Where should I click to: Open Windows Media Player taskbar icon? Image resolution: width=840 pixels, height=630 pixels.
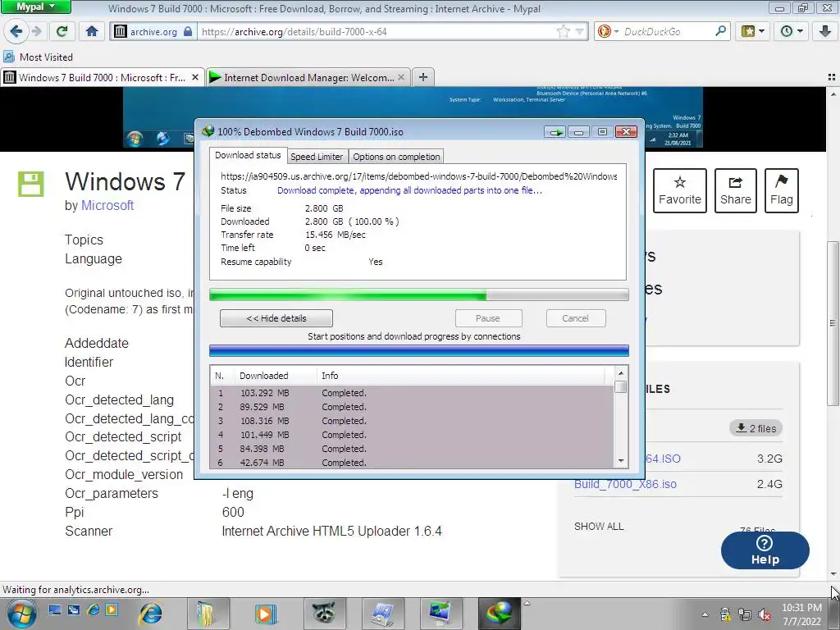click(265, 614)
